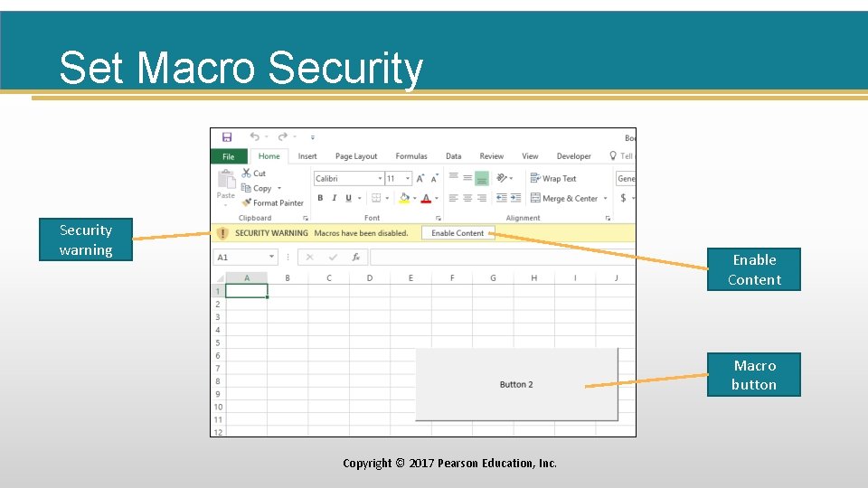Switch to the Data tab
Viewport: 868px width, 488px height.
click(x=453, y=156)
